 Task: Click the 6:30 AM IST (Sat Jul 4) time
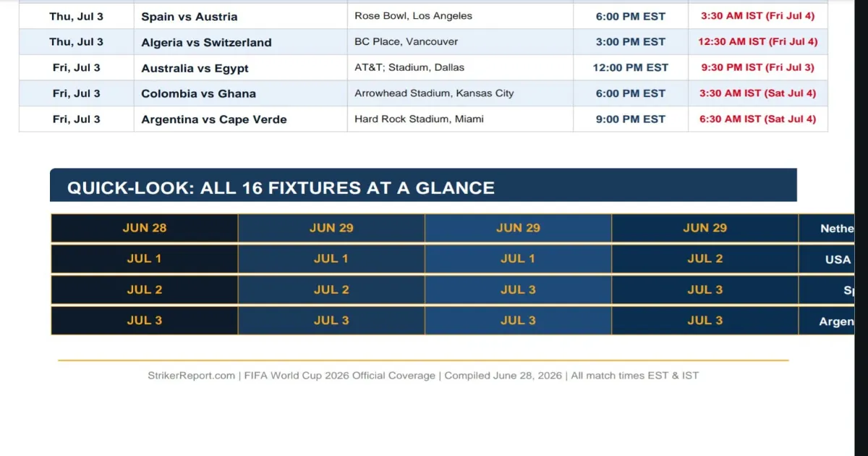pyautogui.click(x=758, y=119)
